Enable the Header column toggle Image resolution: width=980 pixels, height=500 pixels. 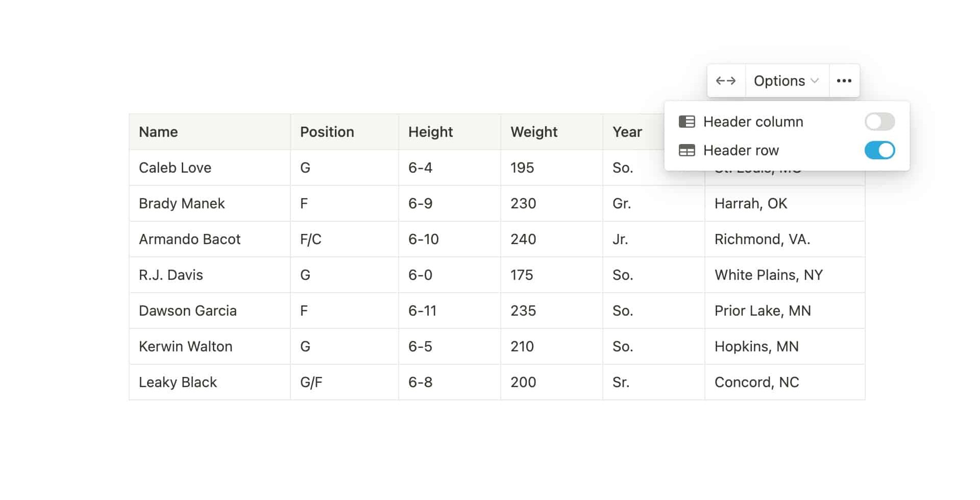pyautogui.click(x=879, y=122)
